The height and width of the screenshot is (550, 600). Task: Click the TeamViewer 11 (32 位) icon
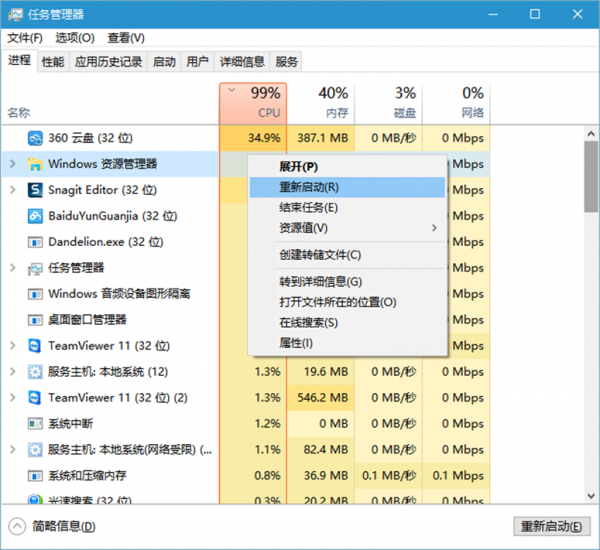(x=35, y=346)
